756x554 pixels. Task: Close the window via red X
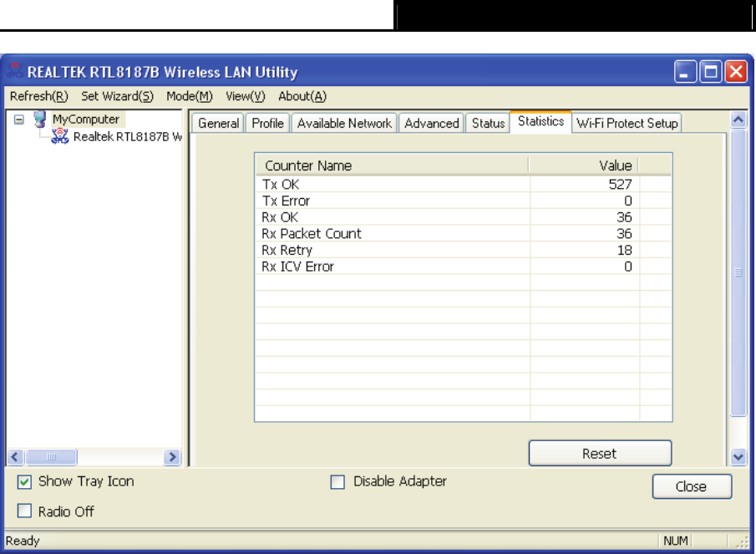[736, 72]
